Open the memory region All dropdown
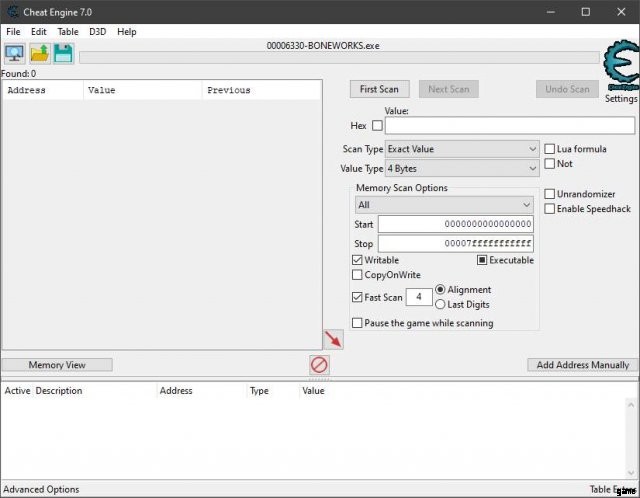Screen dimensions: 640x498 pos(444,205)
